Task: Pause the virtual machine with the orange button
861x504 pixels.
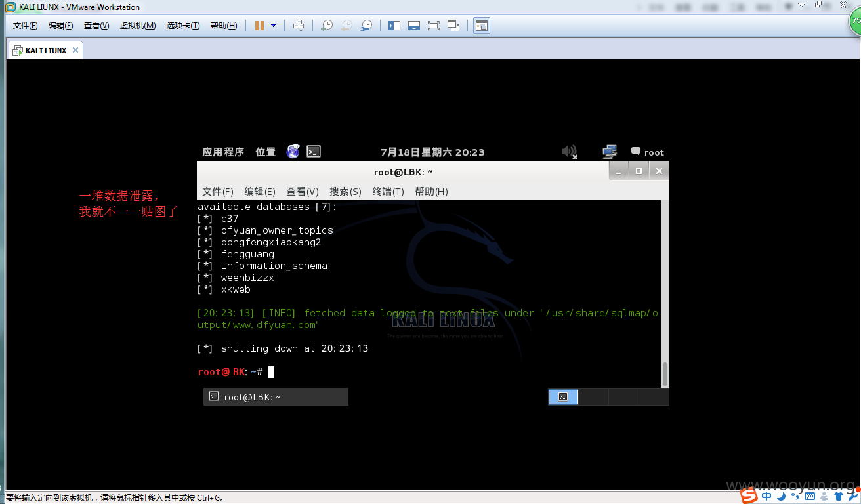Action: (x=259, y=26)
